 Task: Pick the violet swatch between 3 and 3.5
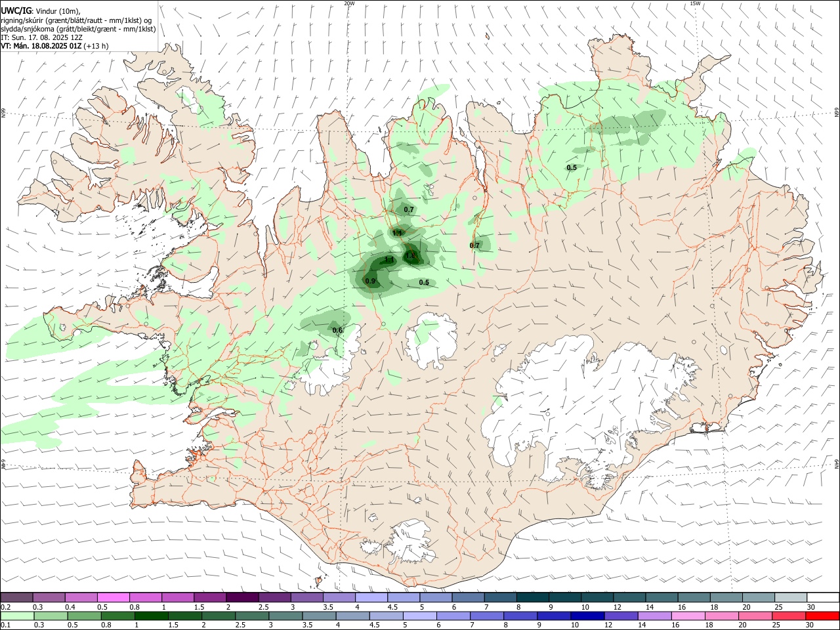click(307, 598)
